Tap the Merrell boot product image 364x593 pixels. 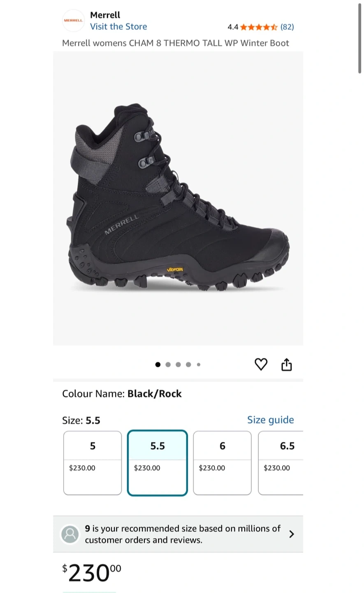click(x=178, y=198)
